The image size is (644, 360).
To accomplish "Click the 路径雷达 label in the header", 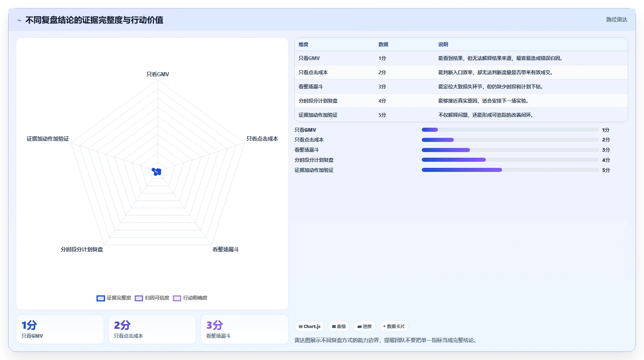I will pyautogui.click(x=616, y=19).
